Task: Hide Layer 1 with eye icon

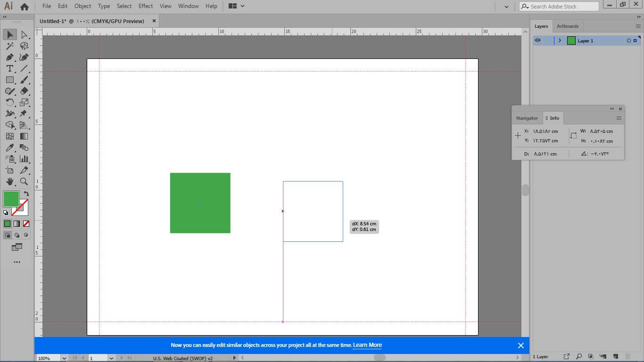Action: pyautogui.click(x=537, y=41)
